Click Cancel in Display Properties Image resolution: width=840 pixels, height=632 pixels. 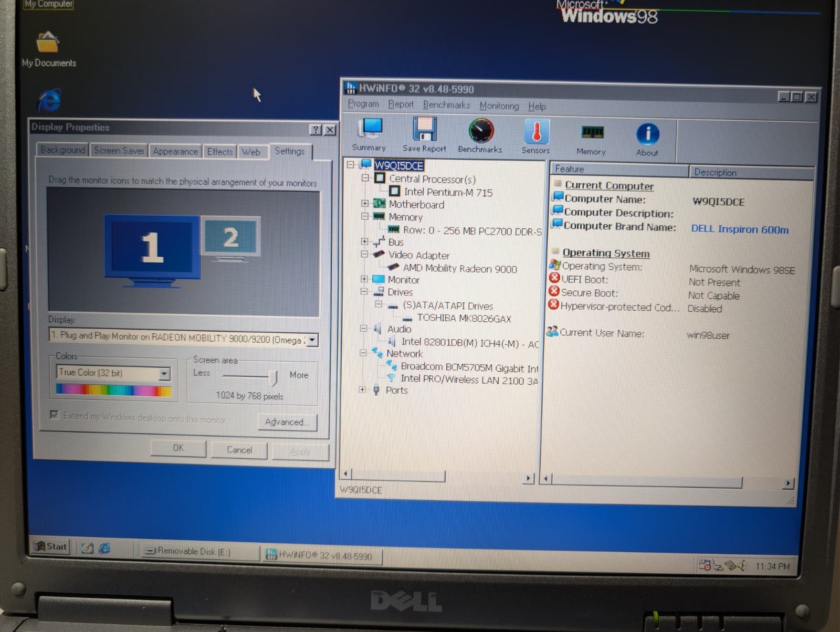239,450
